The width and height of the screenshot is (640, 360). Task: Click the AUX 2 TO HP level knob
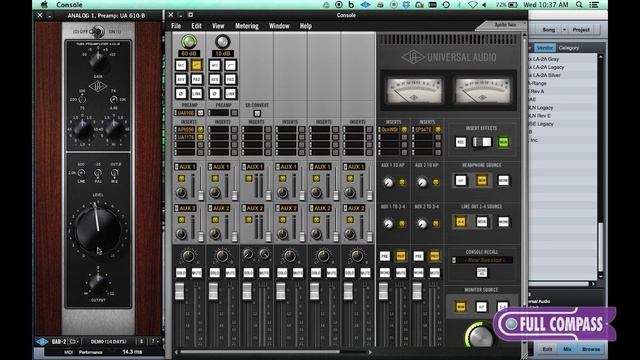point(422,182)
